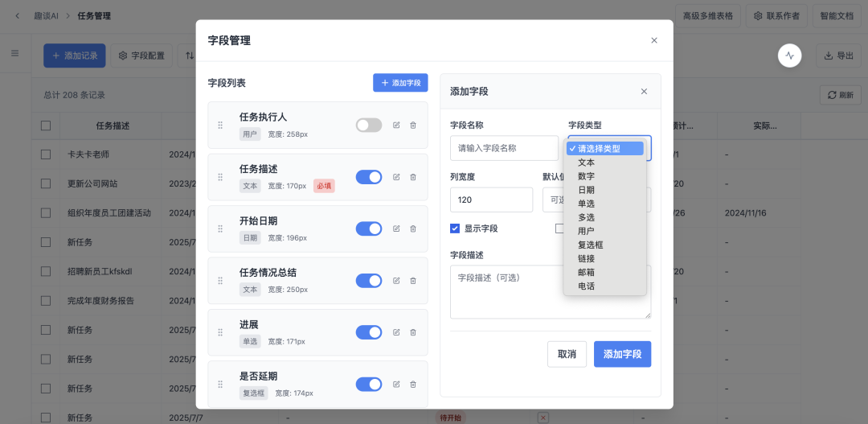Delete the 任务情况总结 field
The image size is (868, 424).
tap(413, 281)
